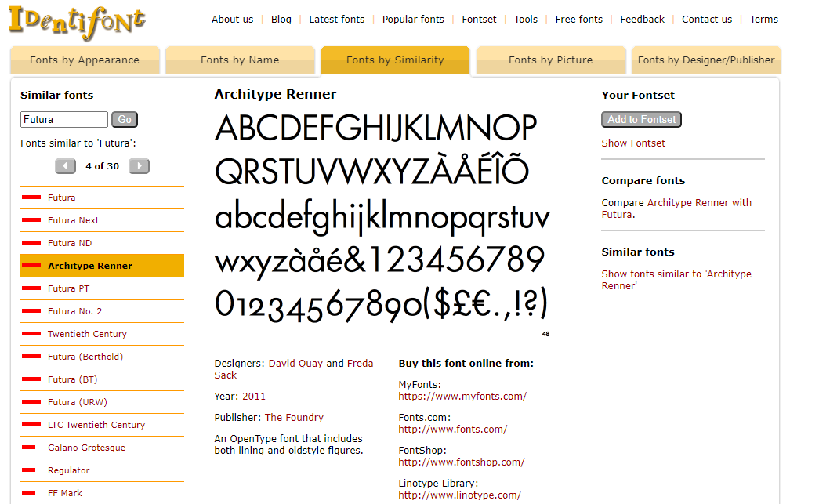Select Futura No. 2 in the list

pyautogui.click(x=74, y=311)
